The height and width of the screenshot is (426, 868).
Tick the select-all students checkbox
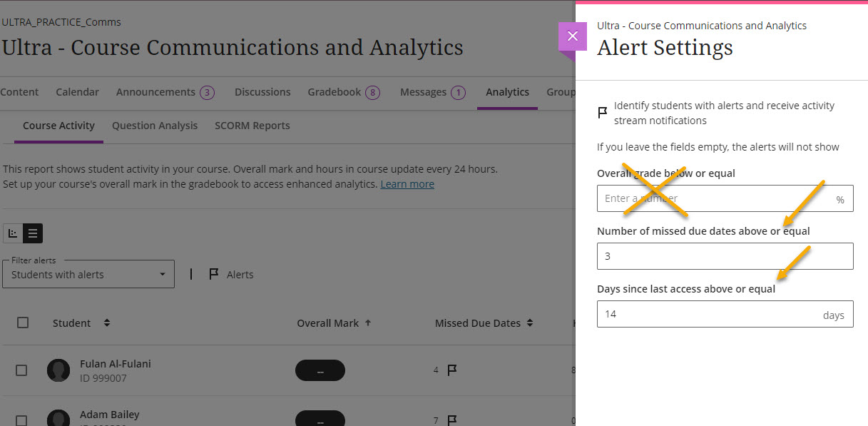23,323
